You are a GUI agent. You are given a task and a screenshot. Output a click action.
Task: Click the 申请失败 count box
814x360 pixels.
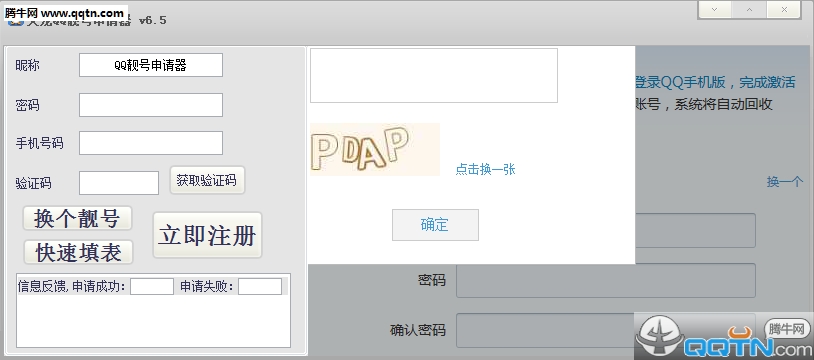pos(260,286)
